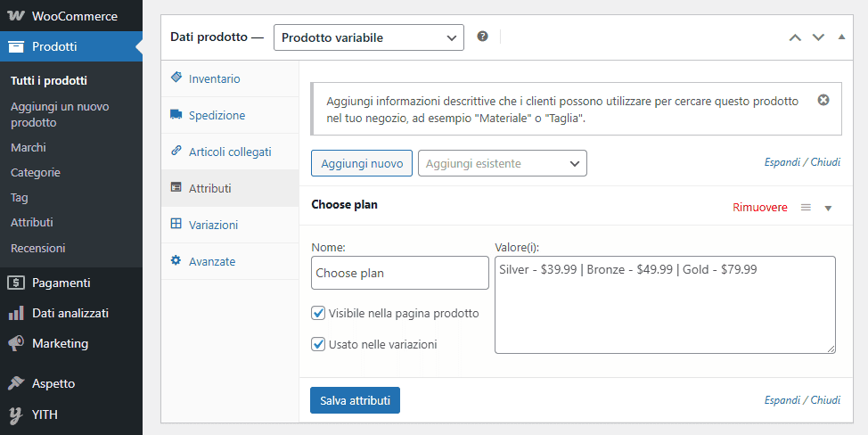Open the Aggiungi esistente dropdown
This screenshot has height=435, width=868.
[x=502, y=163]
